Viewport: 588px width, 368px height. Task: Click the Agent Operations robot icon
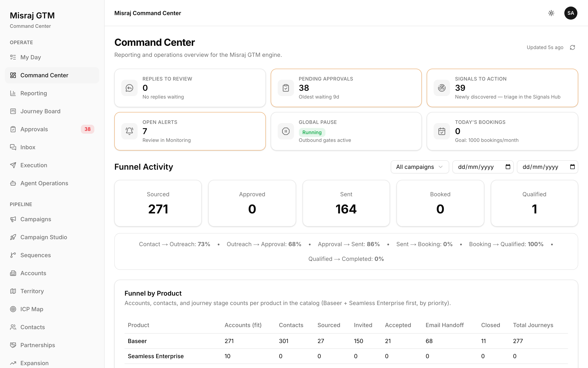pos(13,183)
